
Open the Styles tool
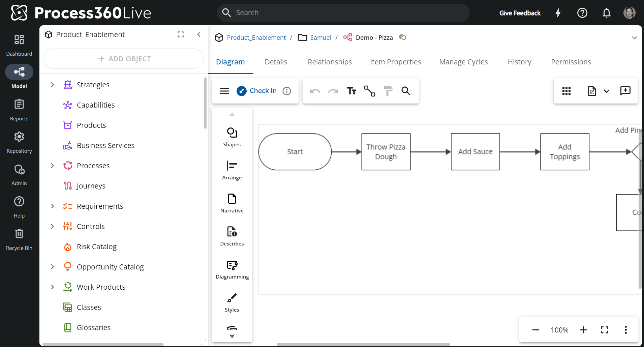(x=232, y=298)
